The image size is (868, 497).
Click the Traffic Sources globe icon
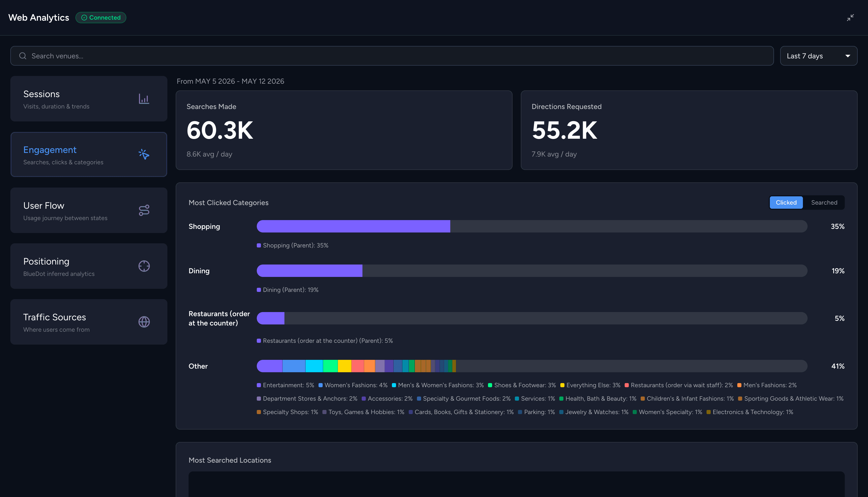click(144, 322)
